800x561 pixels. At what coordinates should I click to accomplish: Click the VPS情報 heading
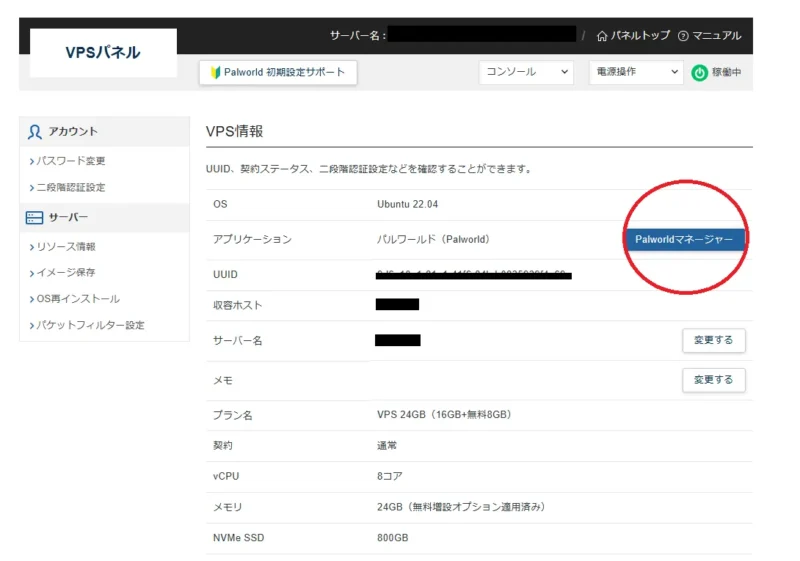pyautogui.click(x=235, y=132)
